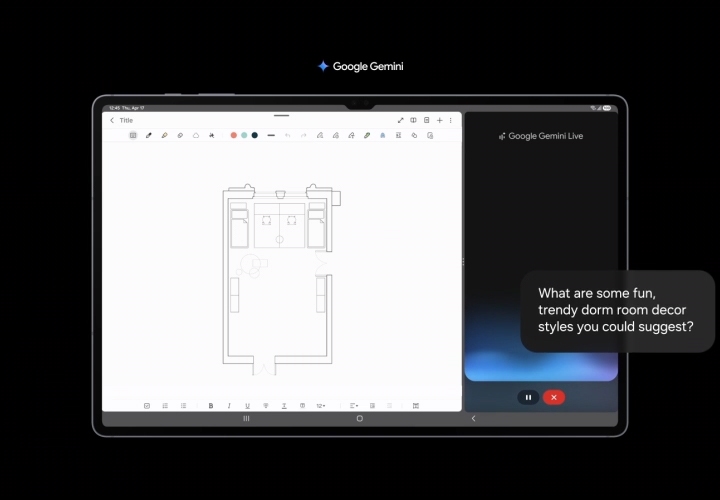Click the Title field of the note
This screenshot has width=720, height=500.
coord(126,120)
